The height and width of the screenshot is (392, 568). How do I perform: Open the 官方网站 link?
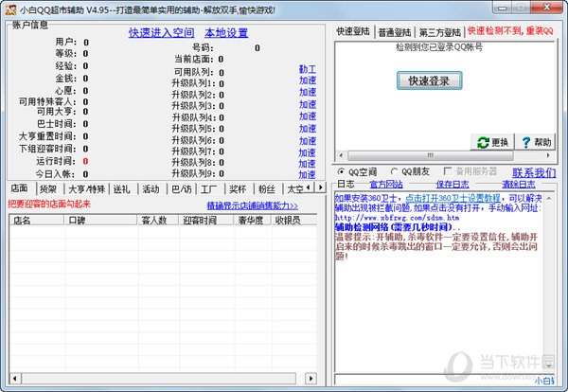click(x=386, y=185)
